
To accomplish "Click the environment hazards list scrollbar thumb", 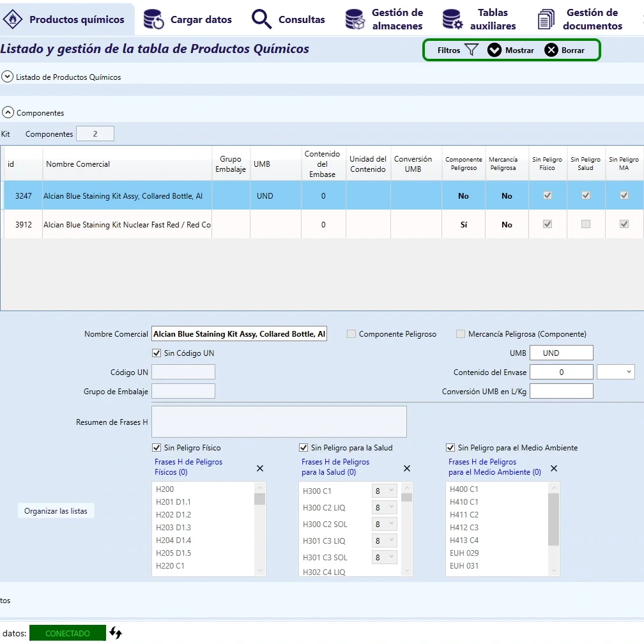I will (x=554, y=519).
